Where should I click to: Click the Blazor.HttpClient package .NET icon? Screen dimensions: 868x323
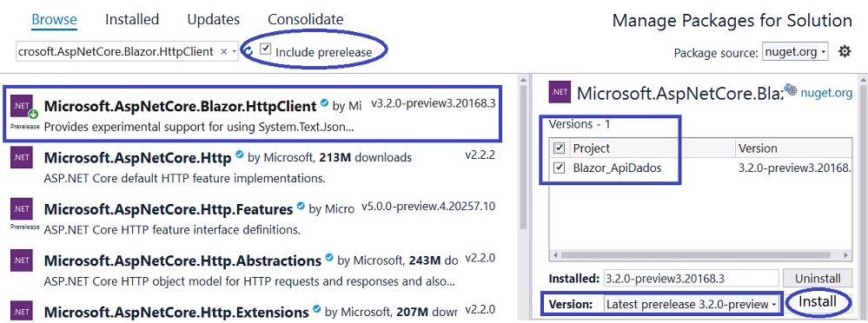(x=22, y=107)
